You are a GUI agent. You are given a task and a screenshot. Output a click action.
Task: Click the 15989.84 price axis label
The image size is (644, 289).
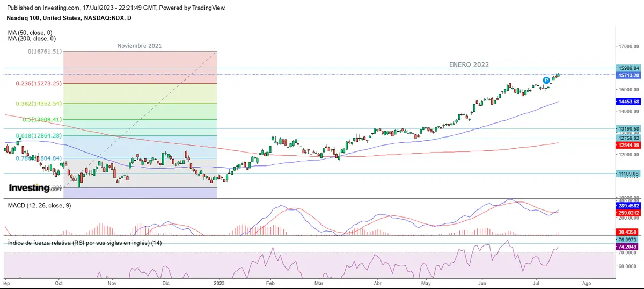click(x=628, y=68)
